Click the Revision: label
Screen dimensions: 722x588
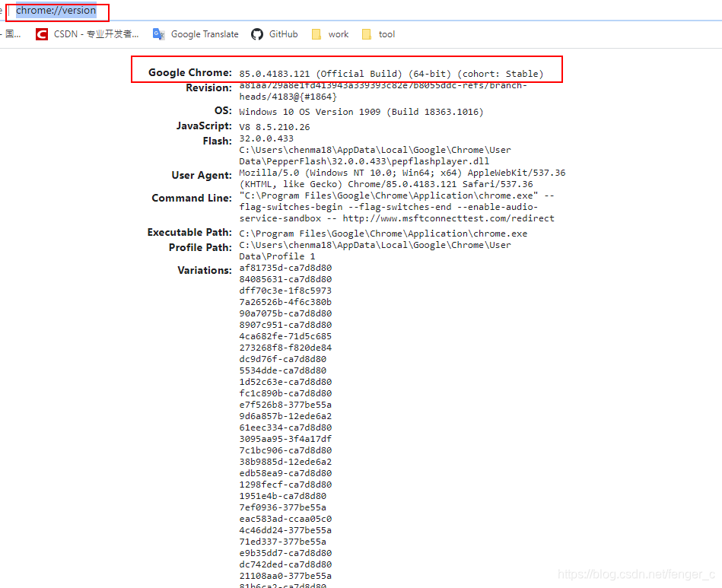coord(208,87)
